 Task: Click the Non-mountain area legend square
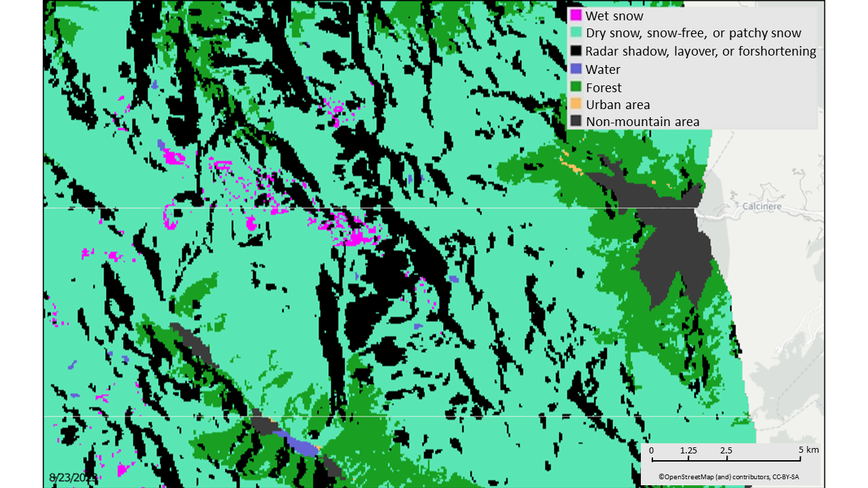click(575, 121)
